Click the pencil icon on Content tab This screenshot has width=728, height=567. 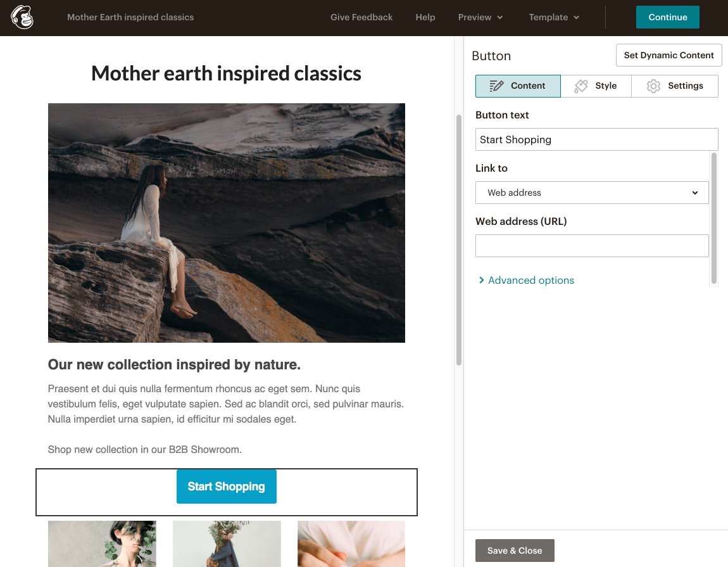pyautogui.click(x=497, y=86)
